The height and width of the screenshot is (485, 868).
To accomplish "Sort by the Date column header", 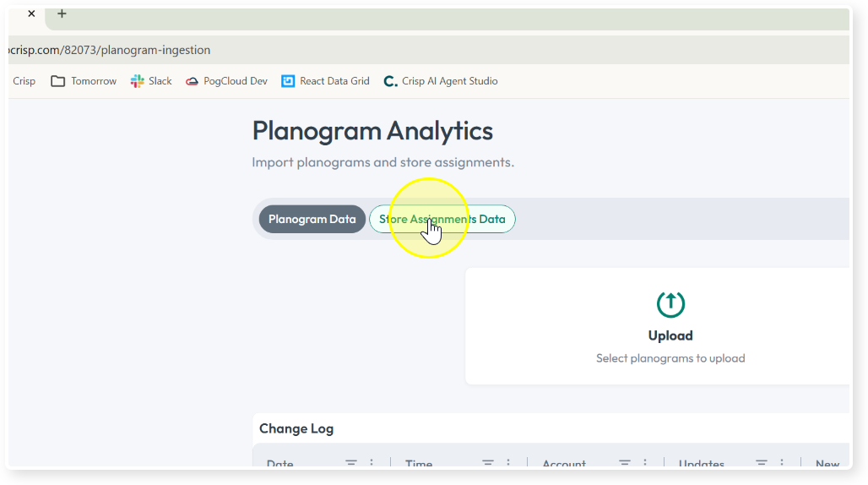I will 280,464.
